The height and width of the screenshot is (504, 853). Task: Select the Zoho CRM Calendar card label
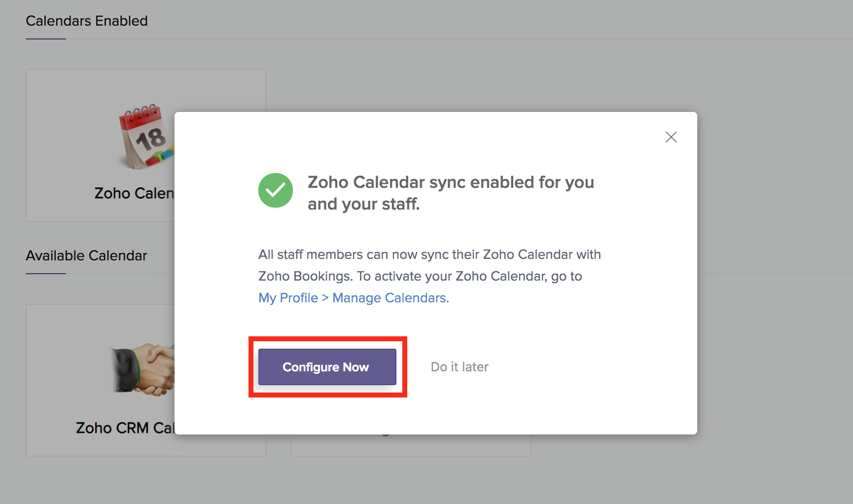125,428
